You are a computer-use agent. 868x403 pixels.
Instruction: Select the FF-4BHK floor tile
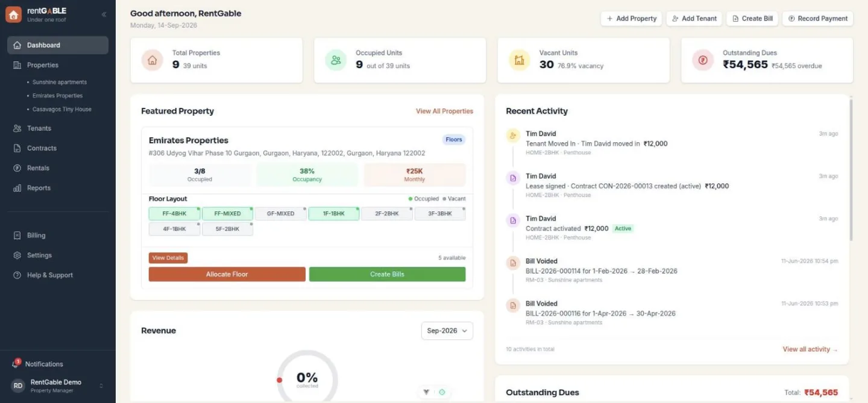[x=174, y=214]
